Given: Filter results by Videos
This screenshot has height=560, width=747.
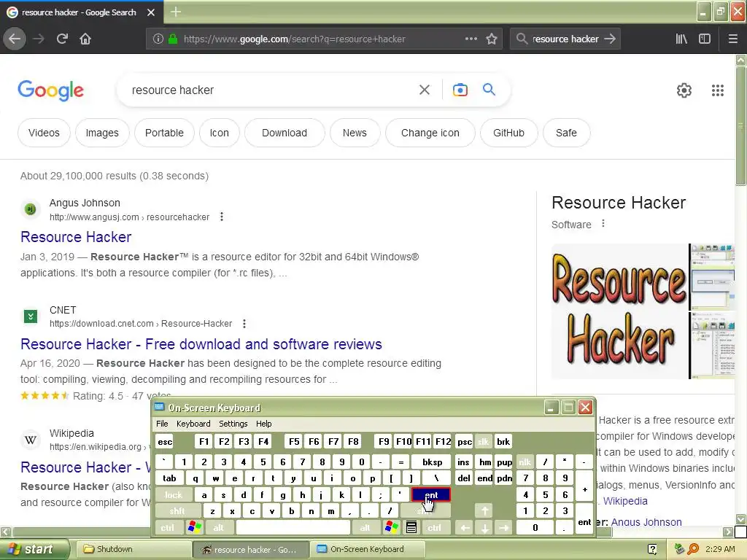Looking at the screenshot, I should 44,133.
